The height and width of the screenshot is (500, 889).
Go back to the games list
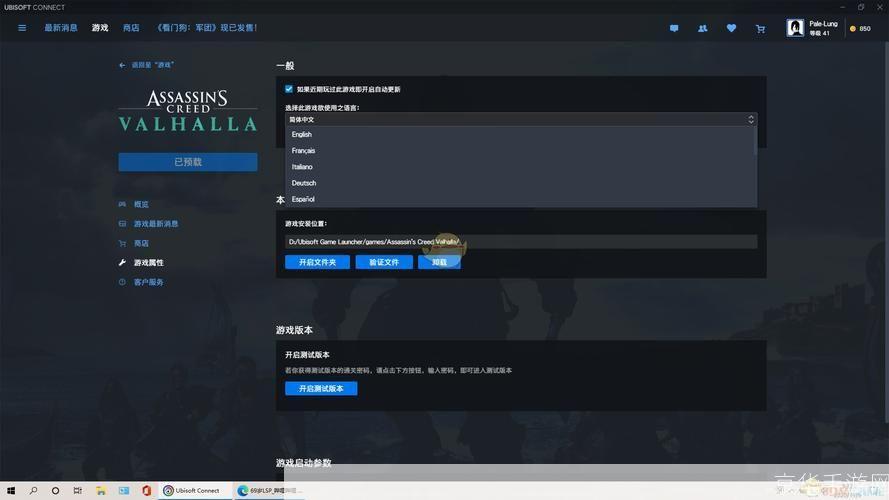click(x=147, y=65)
